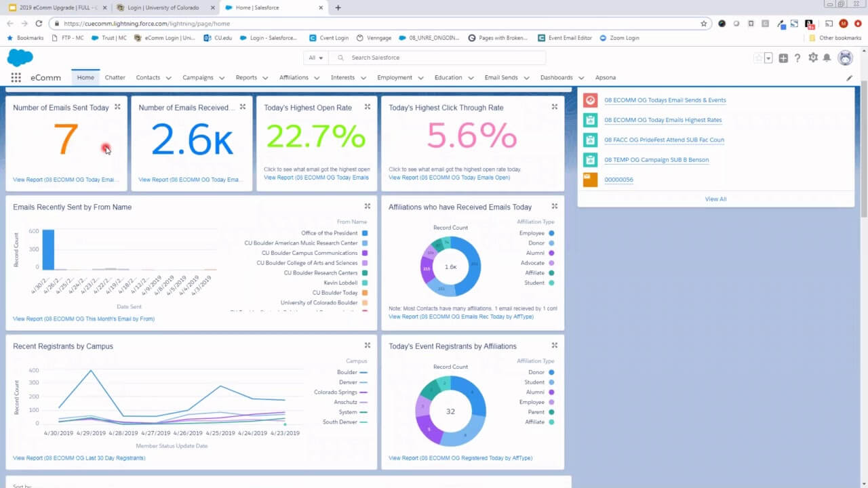Click the Salesforce cloud logo
Screen dimensions: 868x488
[20, 58]
